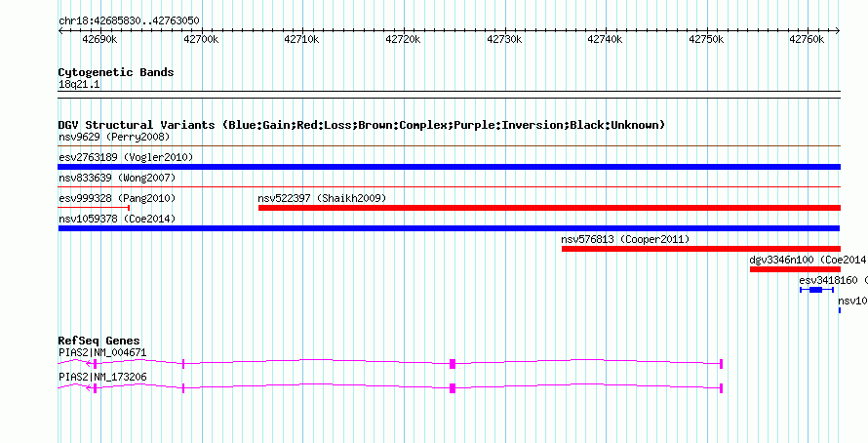Click the Cytogenetic Bands track heading
The width and height of the screenshot is (868, 443).
[x=116, y=72]
